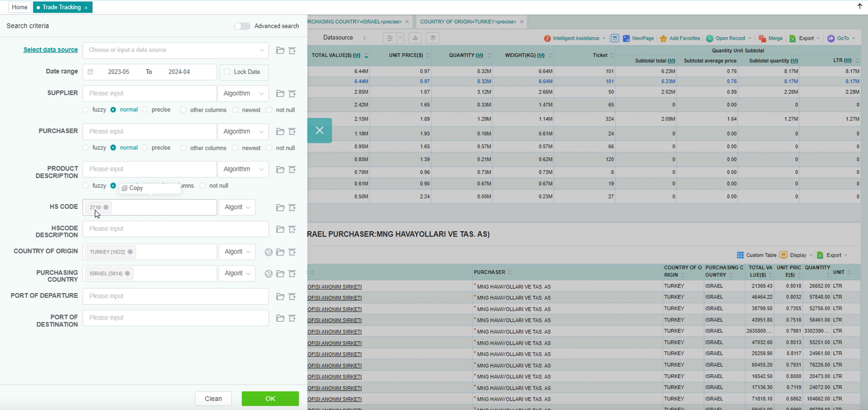Toggle the Advanced search switch
The height and width of the screenshot is (410, 868).
(x=242, y=26)
